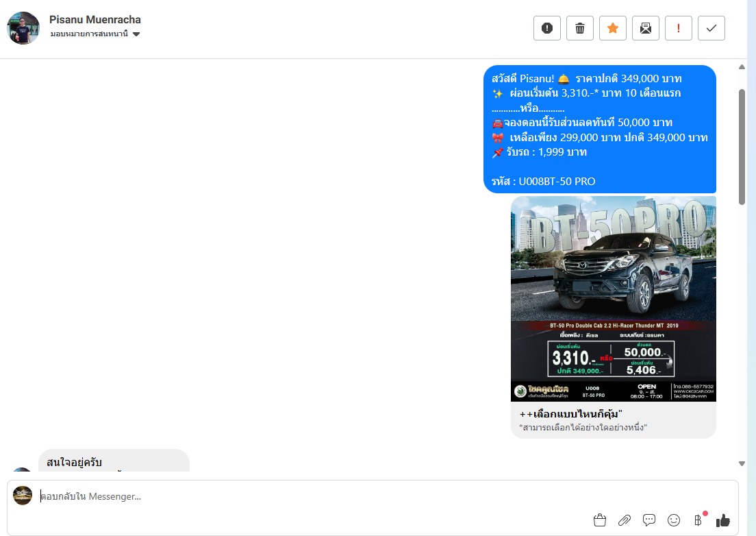Click the page avatar beside reply box
The width and height of the screenshot is (756, 536).
22,496
